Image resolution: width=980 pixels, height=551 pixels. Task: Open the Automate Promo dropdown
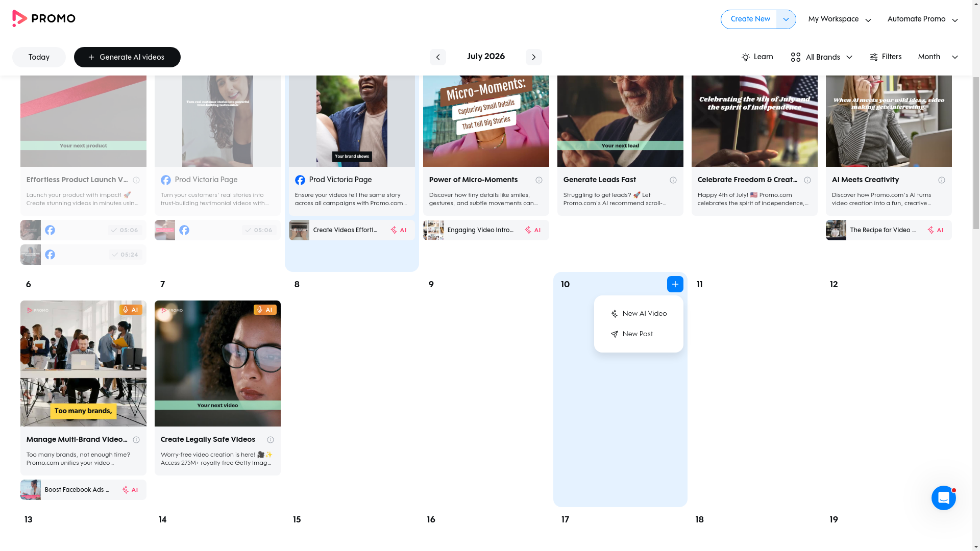pos(922,19)
